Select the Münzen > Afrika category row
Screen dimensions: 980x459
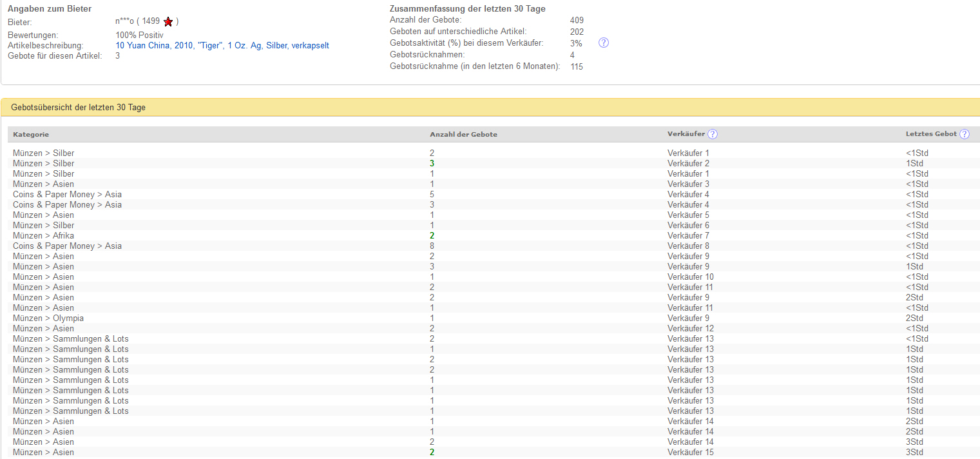[x=43, y=236]
